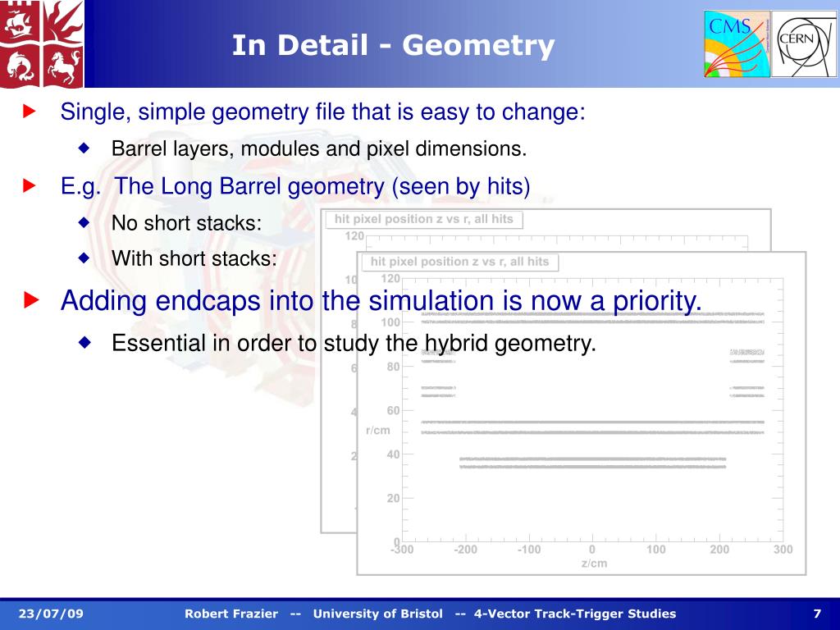Click the blue diamond bullet beside 'Barrel layers'
Image resolution: width=840 pixels, height=630 pixels.
(84, 148)
